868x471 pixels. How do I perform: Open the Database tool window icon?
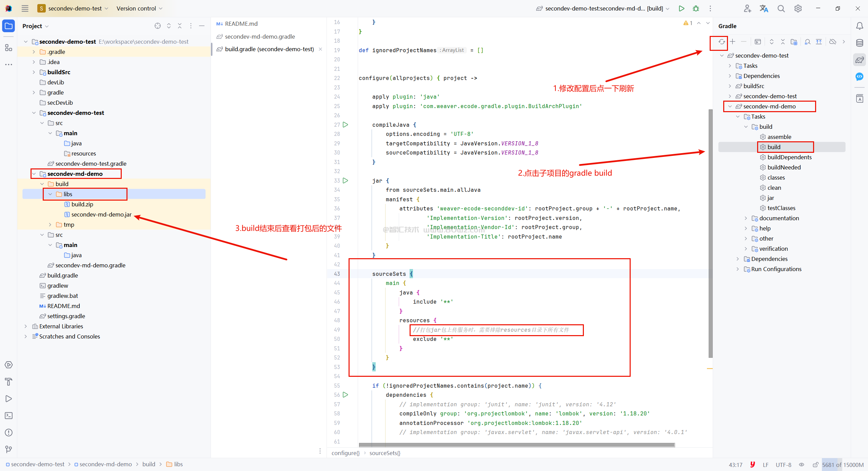[860, 43]
